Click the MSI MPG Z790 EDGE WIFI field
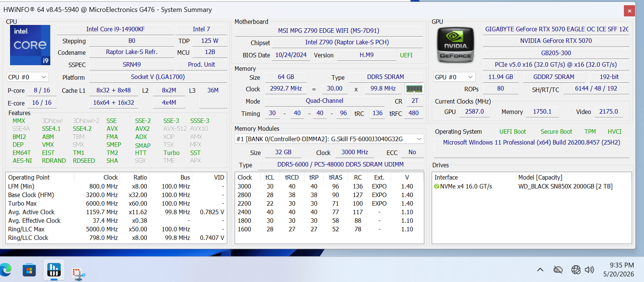644x282 pixels. tap(329, 31)
